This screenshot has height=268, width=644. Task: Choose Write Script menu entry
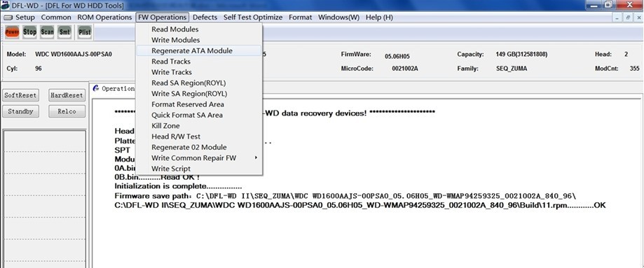tap(199, 168)
